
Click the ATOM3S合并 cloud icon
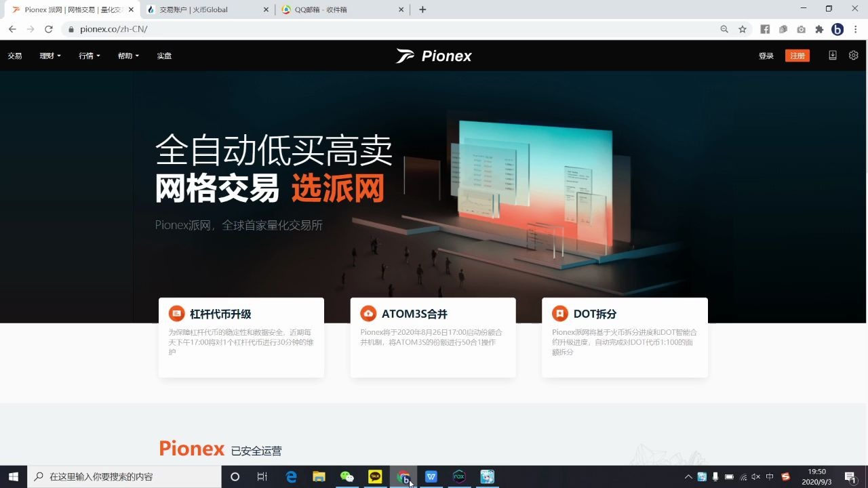tap(368, 313)
